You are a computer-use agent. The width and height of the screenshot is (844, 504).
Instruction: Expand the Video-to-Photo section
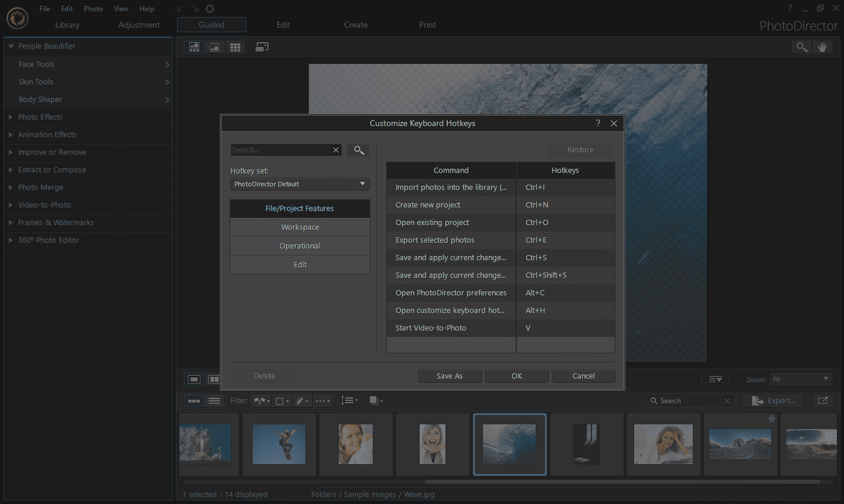(11, 205)
